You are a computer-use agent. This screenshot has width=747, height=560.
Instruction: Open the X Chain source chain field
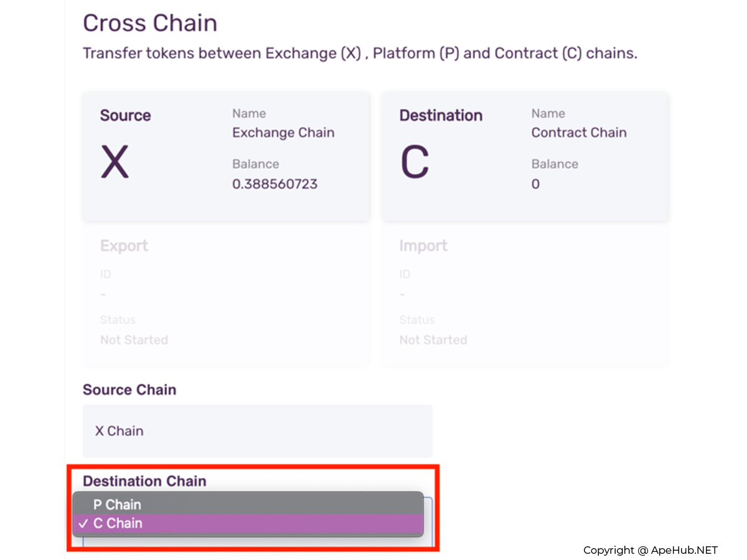pyautogui.click(x=257, y=431)
